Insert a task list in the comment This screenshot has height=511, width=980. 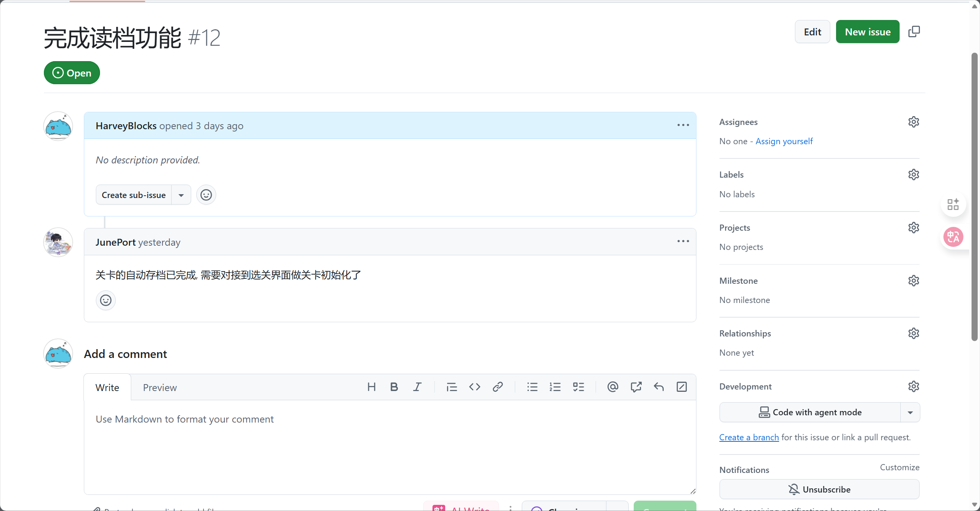(x=578, y=387)
